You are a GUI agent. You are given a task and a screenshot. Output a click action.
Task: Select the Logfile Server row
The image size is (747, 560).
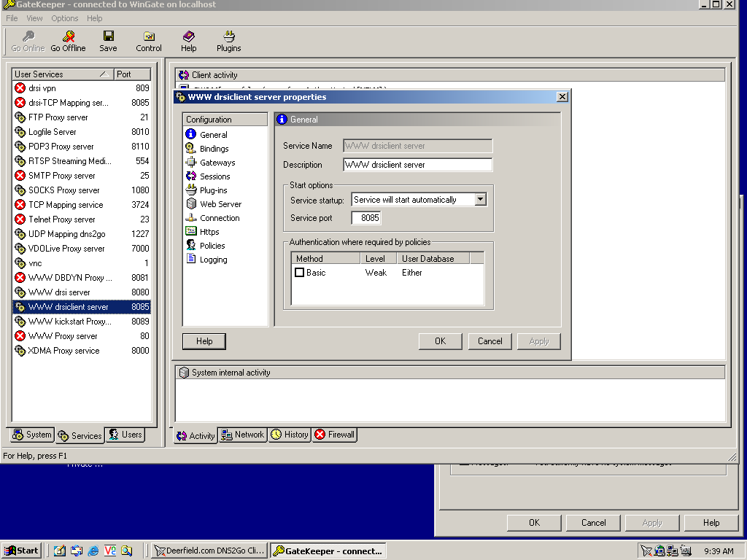(82, 132)
